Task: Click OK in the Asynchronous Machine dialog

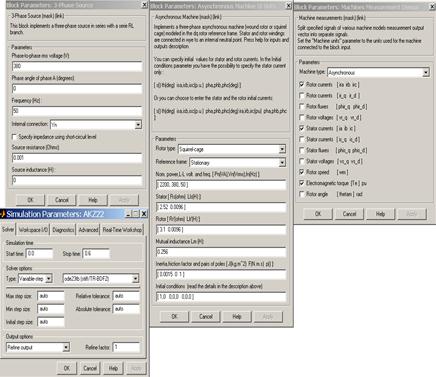Action: (174, 317)
